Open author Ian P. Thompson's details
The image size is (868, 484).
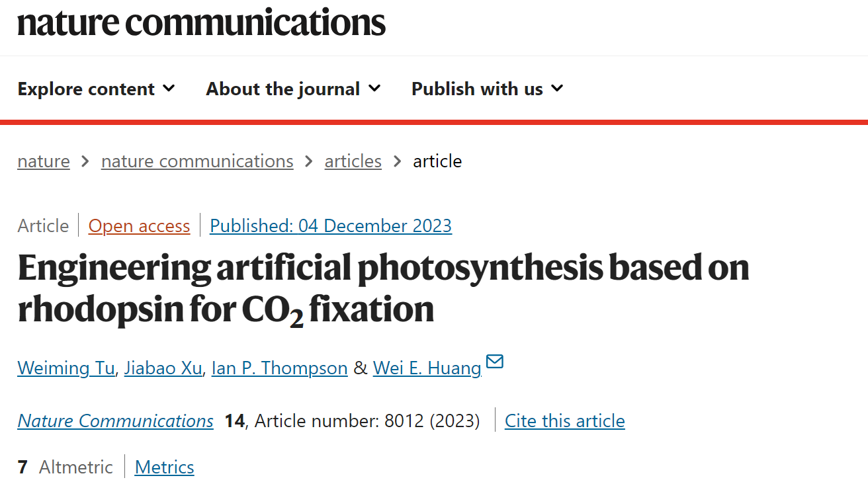pyautogui.click(x=280, y=368)
